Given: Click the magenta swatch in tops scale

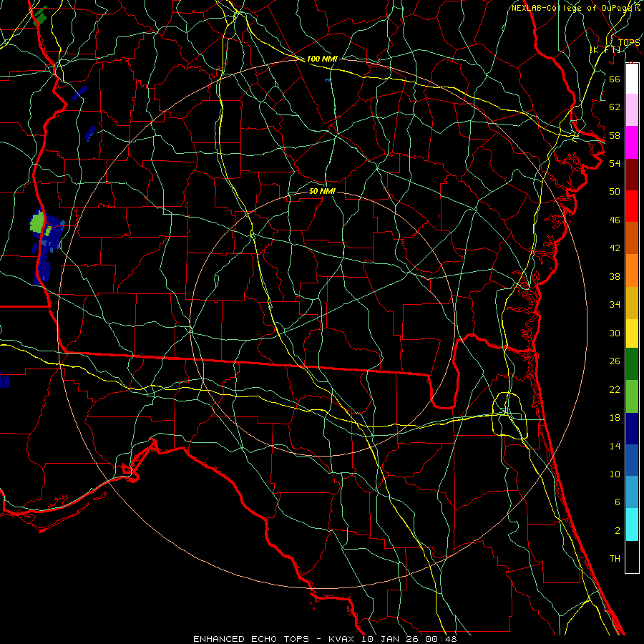Looking at the screenshot, I should (632, 142).
